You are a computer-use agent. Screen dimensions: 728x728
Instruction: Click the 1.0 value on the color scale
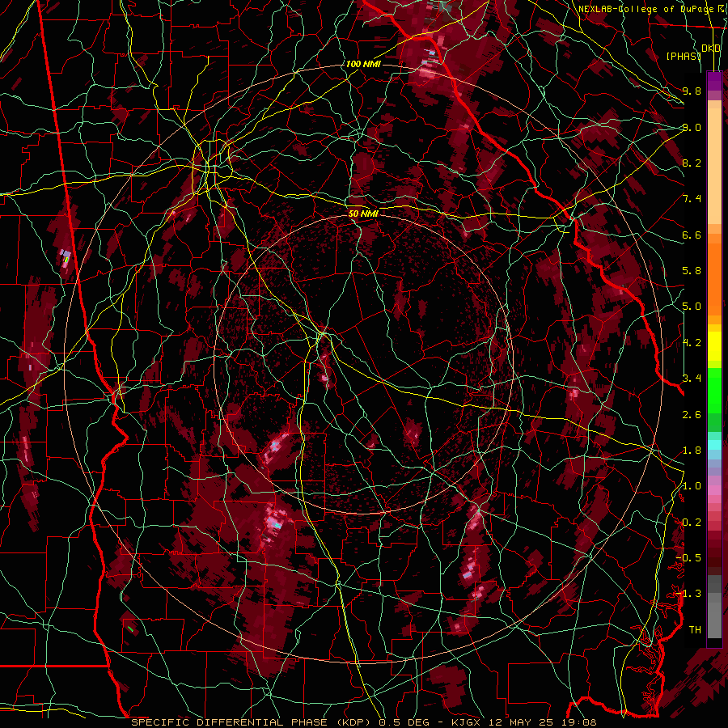[692, 486]
